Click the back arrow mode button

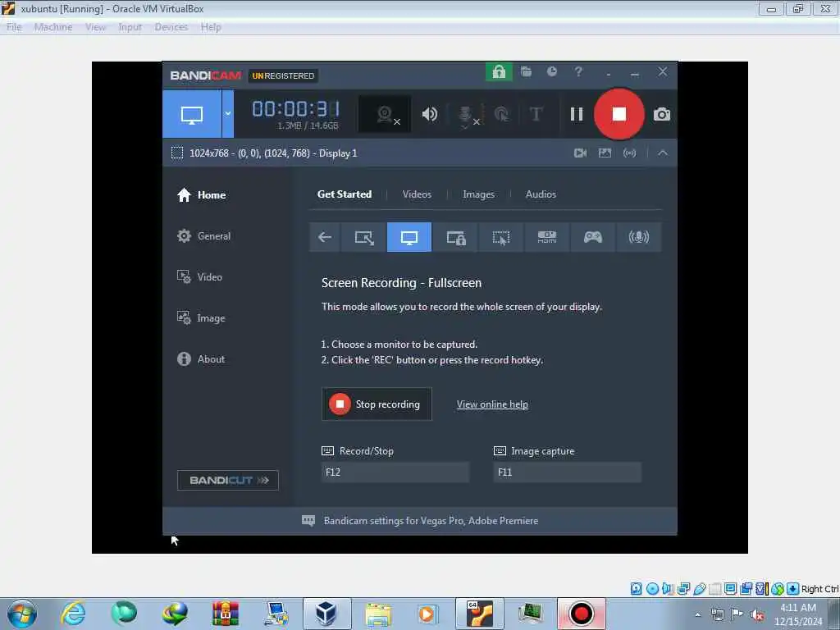click(325, 237)
